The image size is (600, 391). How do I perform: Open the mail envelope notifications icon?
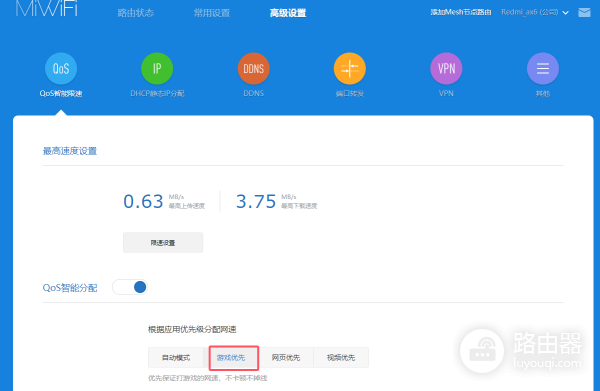[x=584, y=13]
